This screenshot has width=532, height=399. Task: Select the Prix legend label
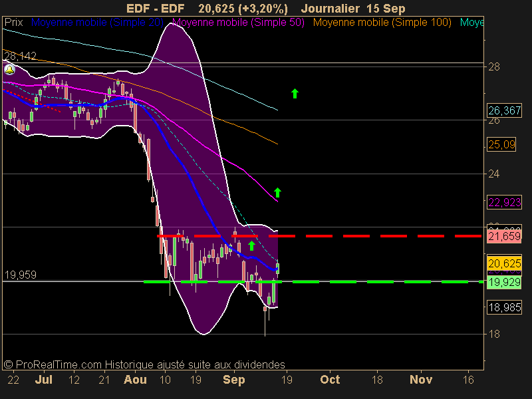(x=13, y=23)
